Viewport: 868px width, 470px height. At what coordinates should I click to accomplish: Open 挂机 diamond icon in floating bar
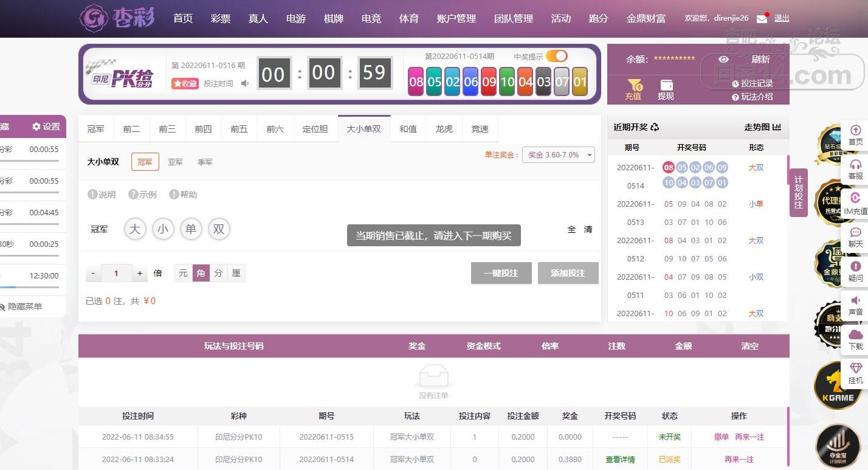(x=855, y=373)
